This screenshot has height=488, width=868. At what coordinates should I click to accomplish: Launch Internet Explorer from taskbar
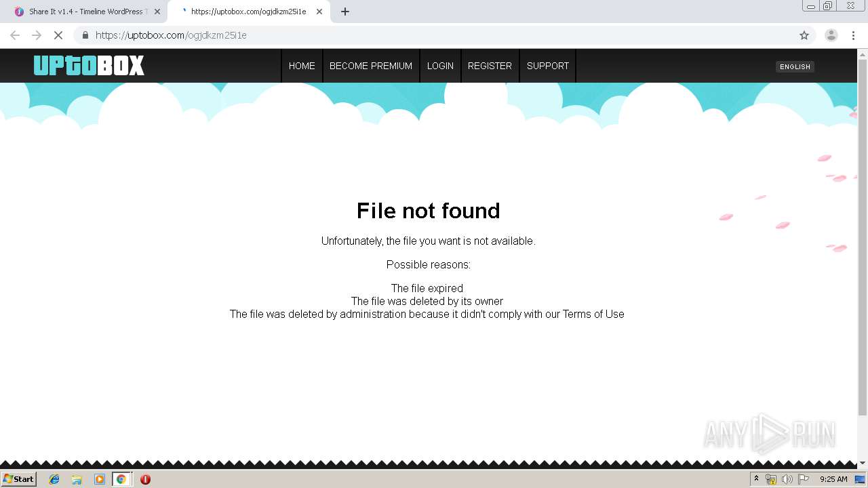54,479
